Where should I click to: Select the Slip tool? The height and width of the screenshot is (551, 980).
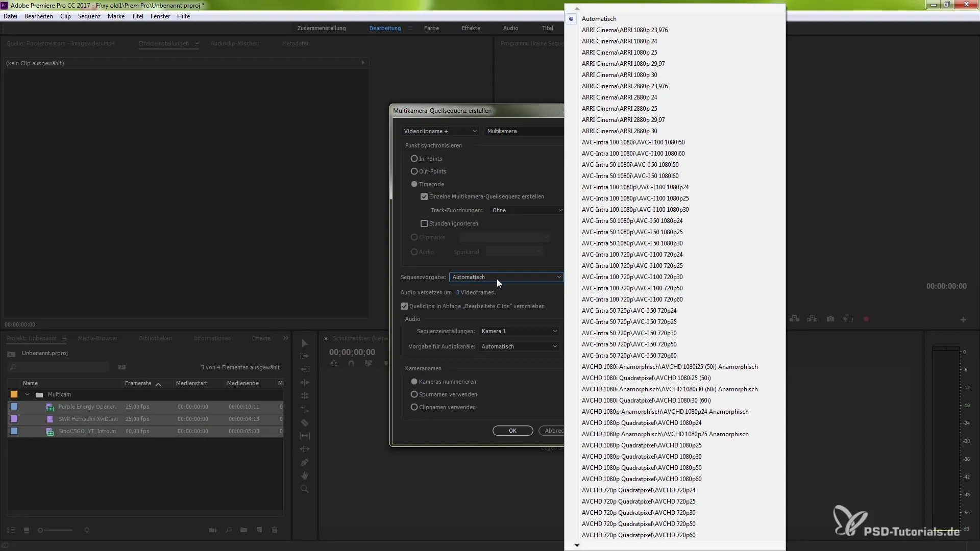click(x=305, y=436)
